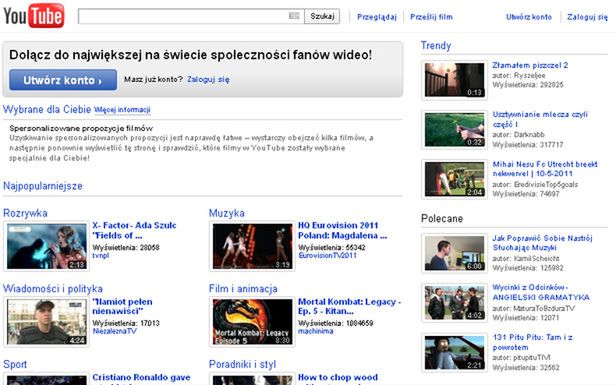Open the Sport category
Viewport: 616px width, 385px height.
pyautogui.click(x=15, y=364)
